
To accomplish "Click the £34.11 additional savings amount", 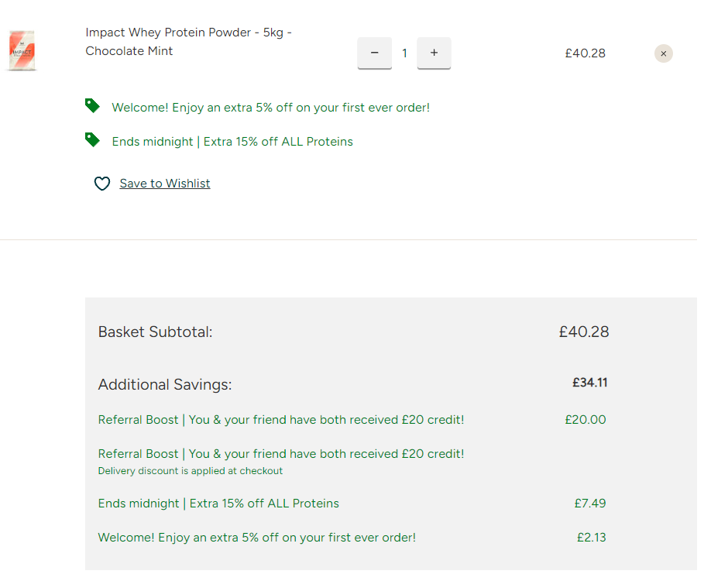I will coord(590,383).
